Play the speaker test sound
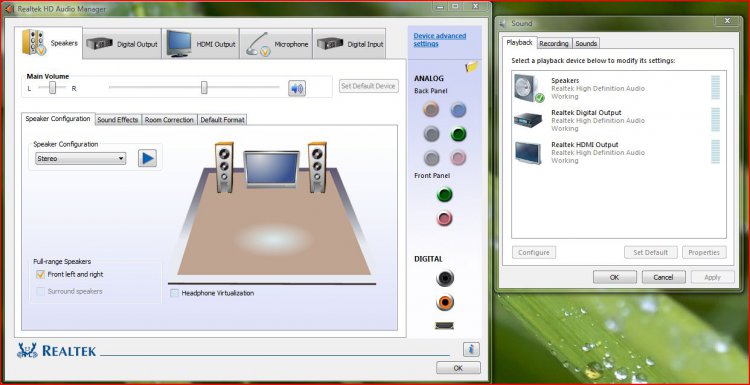This screenshot has width=750, height=385. coord(147,158)
